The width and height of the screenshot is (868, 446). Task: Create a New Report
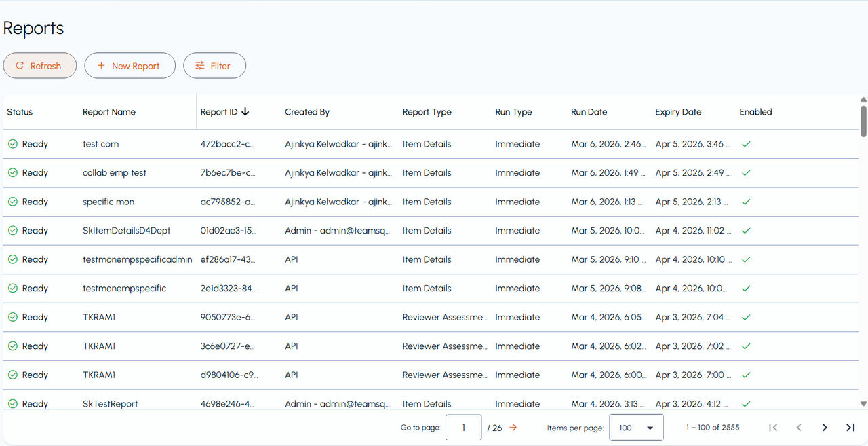click(130, 66)
